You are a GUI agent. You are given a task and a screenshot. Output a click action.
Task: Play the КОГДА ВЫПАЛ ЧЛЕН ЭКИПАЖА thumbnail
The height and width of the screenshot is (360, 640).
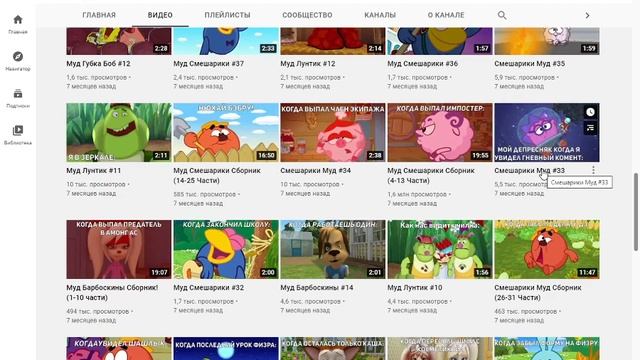[333, 132]
